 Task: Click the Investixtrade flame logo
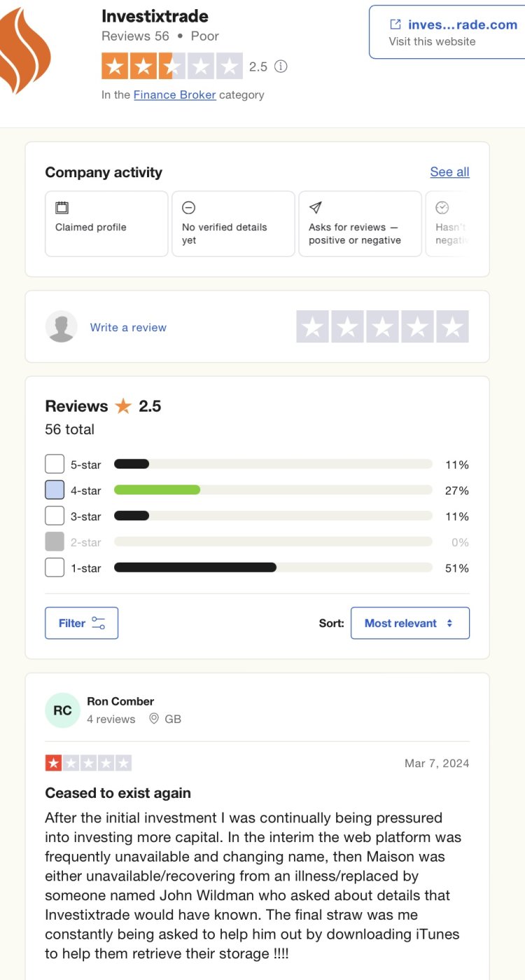click(x=27, y=50)
